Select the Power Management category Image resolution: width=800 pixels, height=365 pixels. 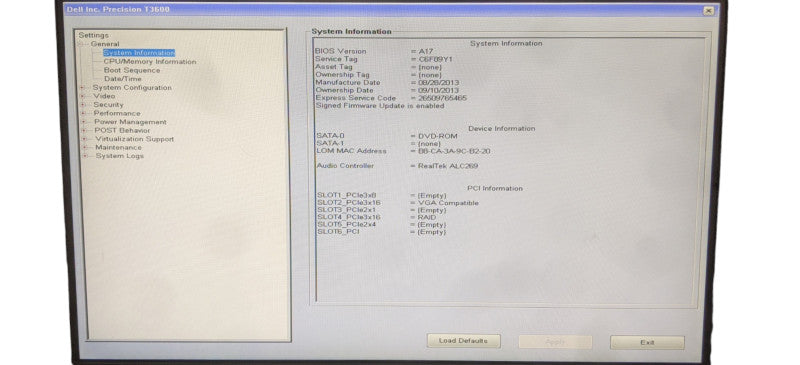(130, 122)
